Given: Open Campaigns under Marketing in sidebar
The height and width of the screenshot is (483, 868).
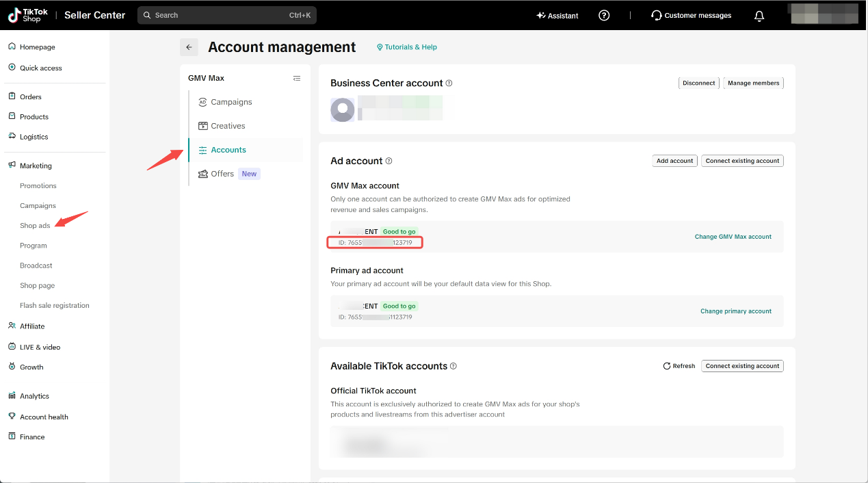Looking at the screenshot, I should click(38, 205).
